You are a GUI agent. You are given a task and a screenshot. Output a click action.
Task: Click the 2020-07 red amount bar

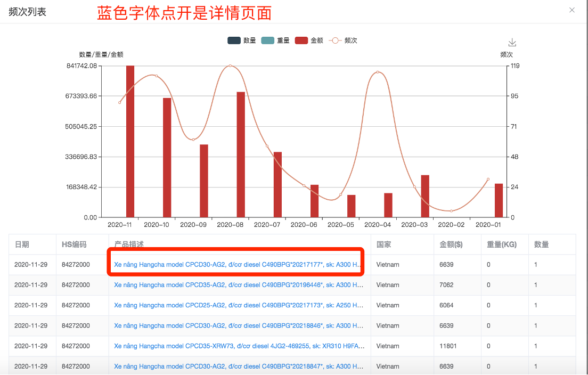pos(277,184)
